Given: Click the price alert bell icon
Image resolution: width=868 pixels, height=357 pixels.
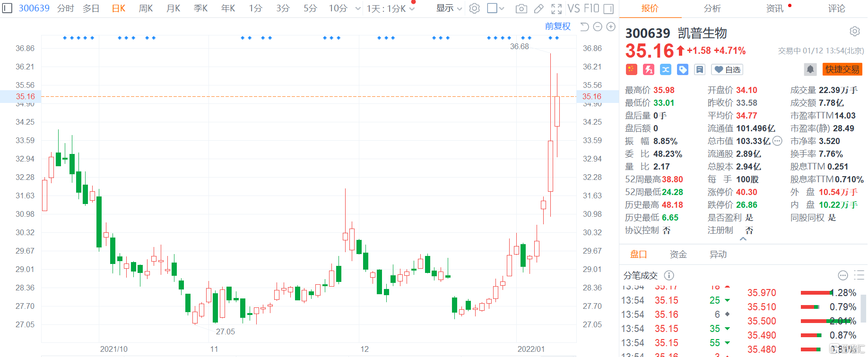Looking at the screenshot, I should pyautogui.click(x=810, y=69).
